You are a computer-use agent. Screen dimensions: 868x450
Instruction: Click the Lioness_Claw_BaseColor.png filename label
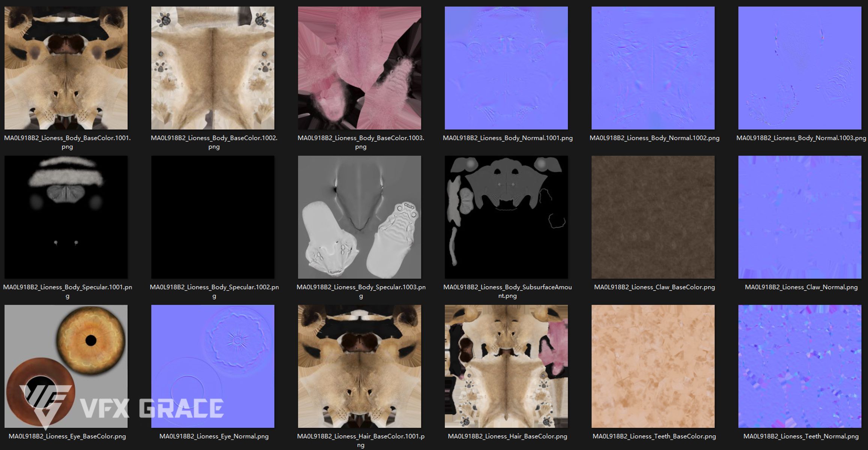coord(654,287)
